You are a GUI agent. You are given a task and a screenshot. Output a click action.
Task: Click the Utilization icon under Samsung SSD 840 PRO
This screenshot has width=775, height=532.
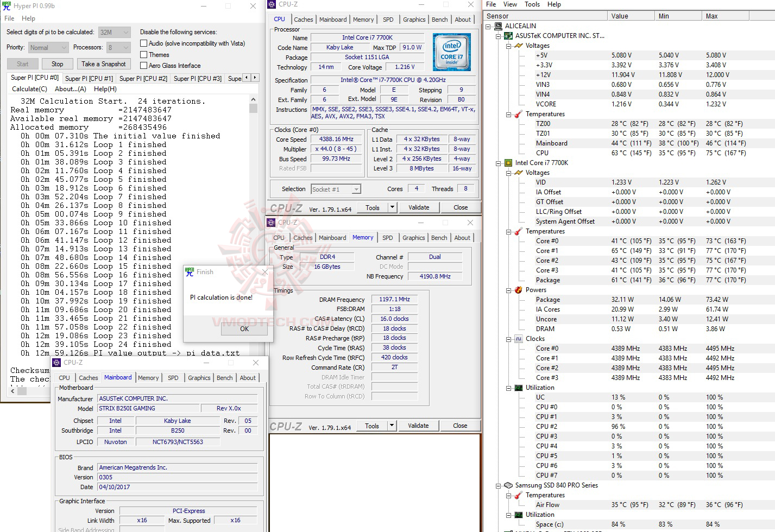519,515
